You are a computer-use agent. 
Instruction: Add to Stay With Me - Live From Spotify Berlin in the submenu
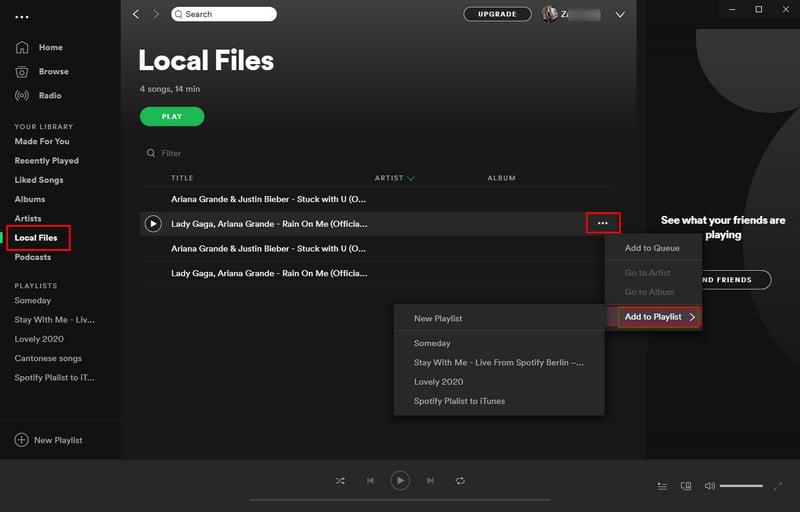499,363
